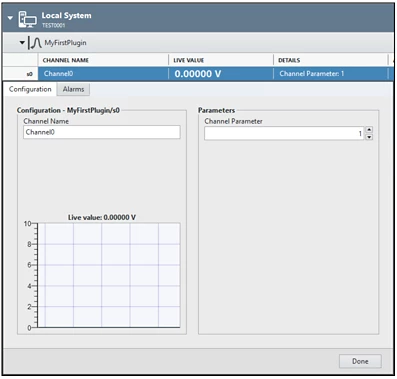Click the DETAILS column header
Screen dimensions: 397x379
pos(331,60)
